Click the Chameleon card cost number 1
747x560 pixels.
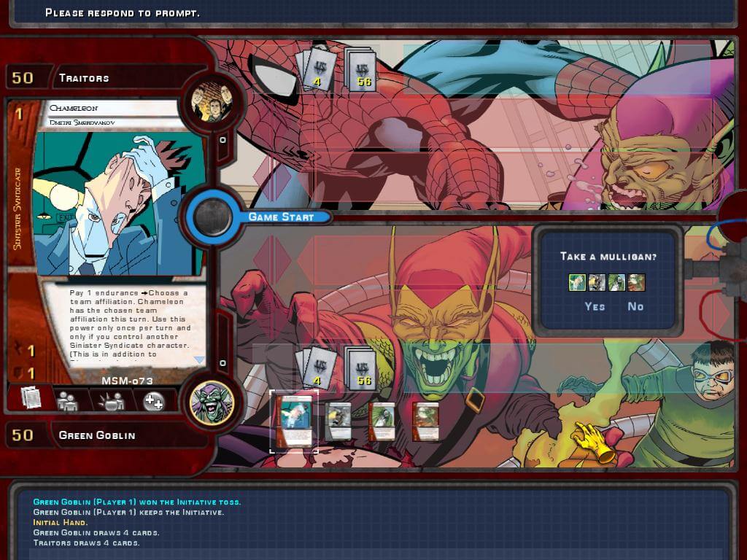(19, 114)
